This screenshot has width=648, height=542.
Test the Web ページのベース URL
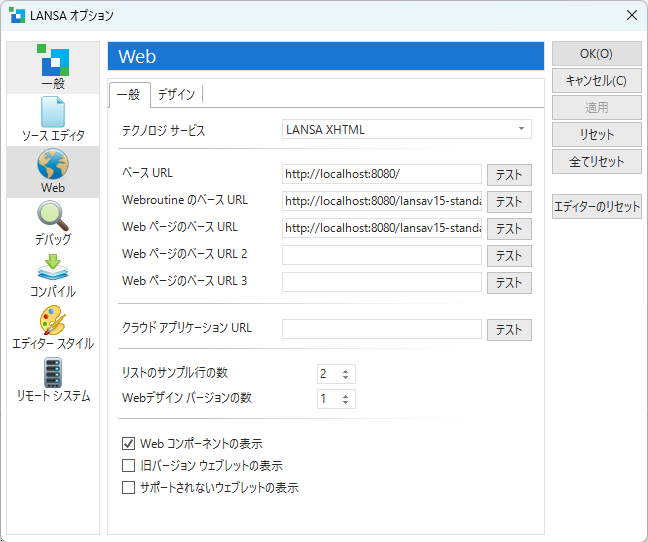(509, 229)
